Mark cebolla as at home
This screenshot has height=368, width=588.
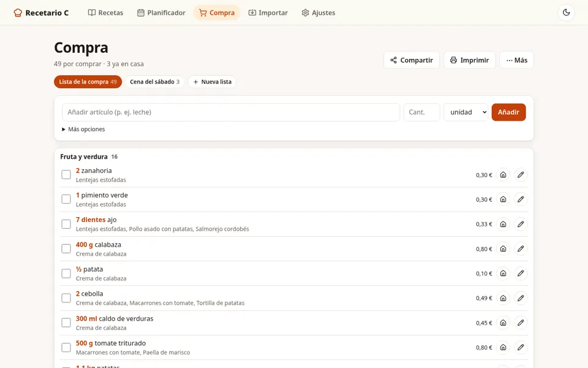(x=503, y=298)
